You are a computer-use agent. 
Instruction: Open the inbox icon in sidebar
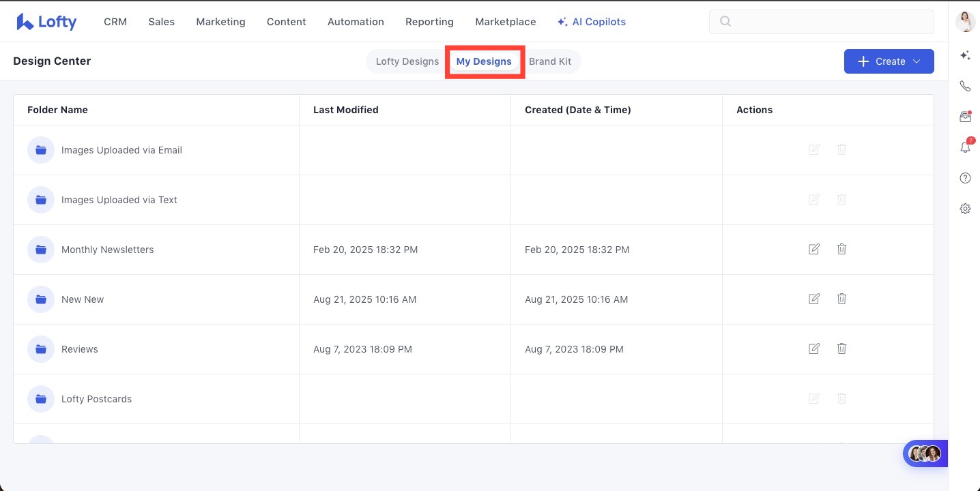point(965,117)
